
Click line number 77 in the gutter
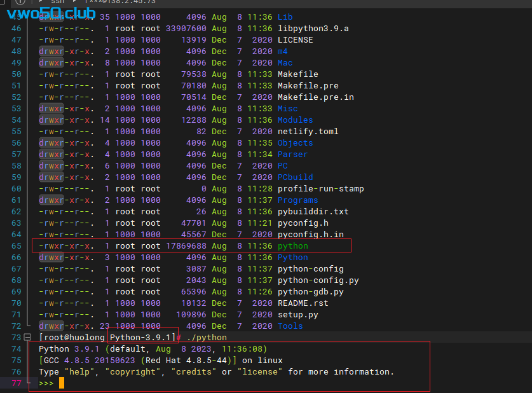tap(16, 383)
